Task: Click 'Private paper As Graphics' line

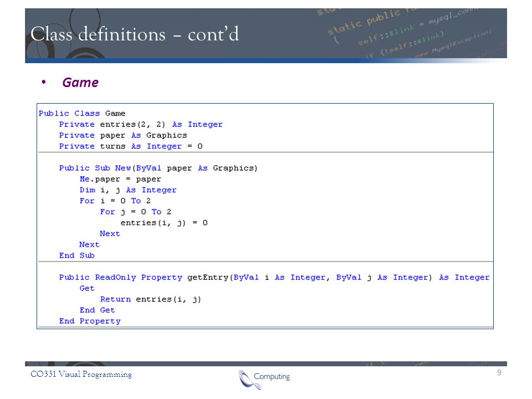Action: [x=123, y=135]
